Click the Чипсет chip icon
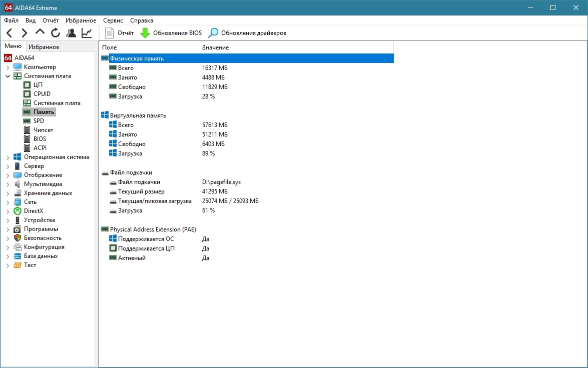Screen dimensions: 588x368 tap(27, 129)
